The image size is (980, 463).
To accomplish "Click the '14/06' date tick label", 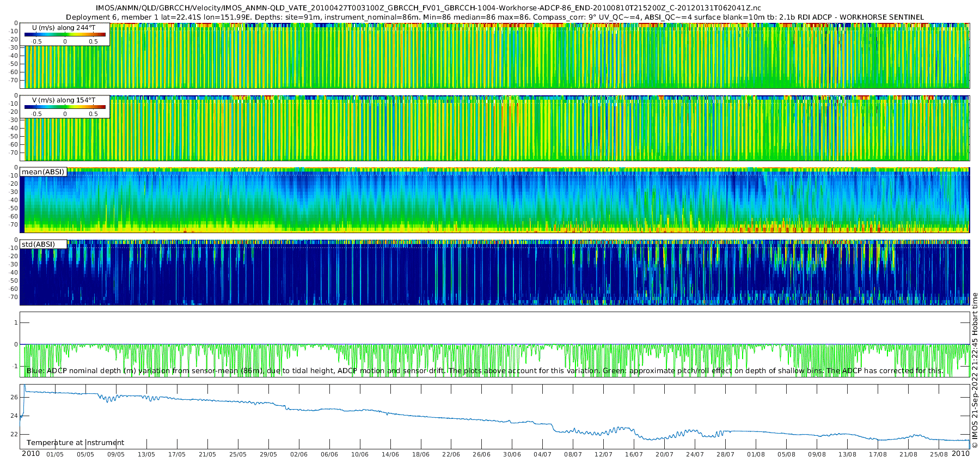I will [390, 454].
